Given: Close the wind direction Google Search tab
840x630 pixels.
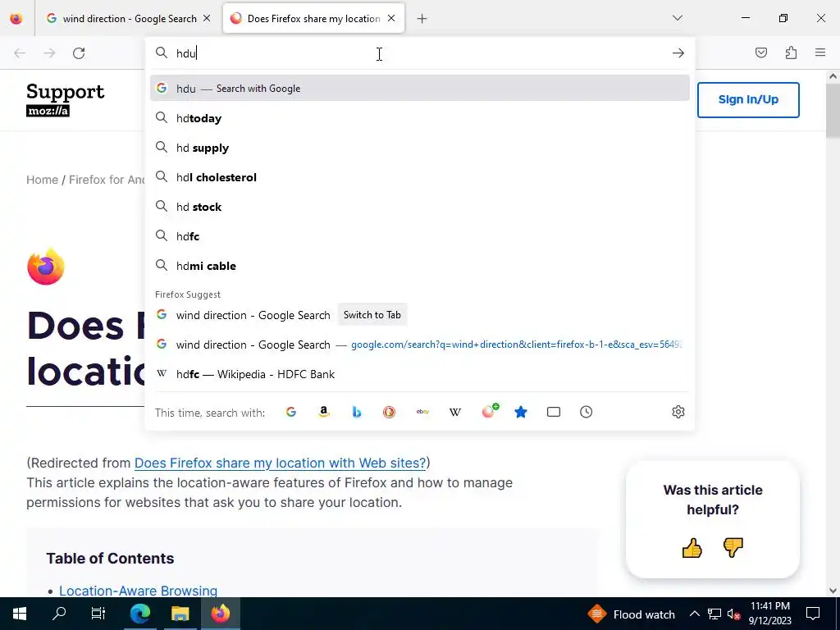Looking at the screenshot, I should (207, 18).
